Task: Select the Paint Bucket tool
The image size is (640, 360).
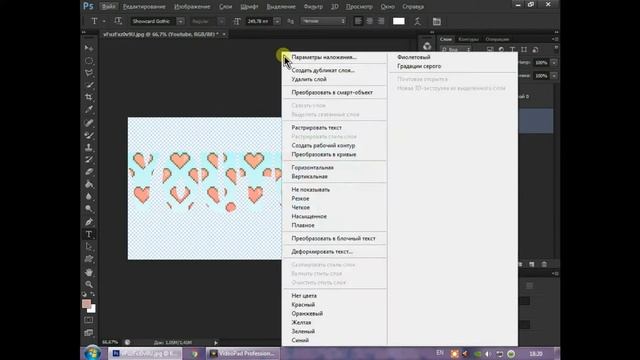Action: point(89,184)
